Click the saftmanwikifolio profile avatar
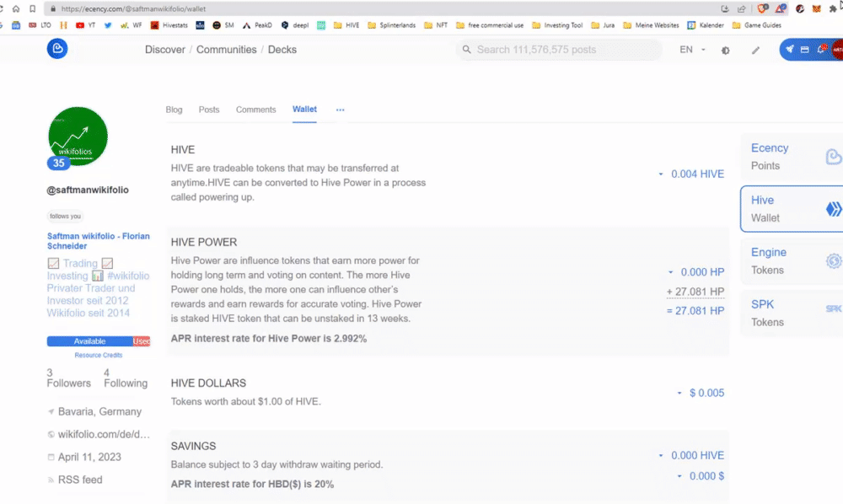Viewport: 843px width, 504px height. 78,137
